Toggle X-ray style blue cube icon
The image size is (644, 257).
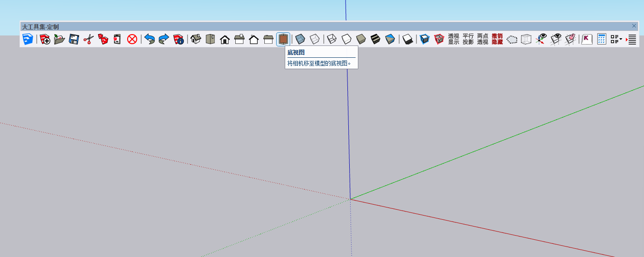point(300,39)
